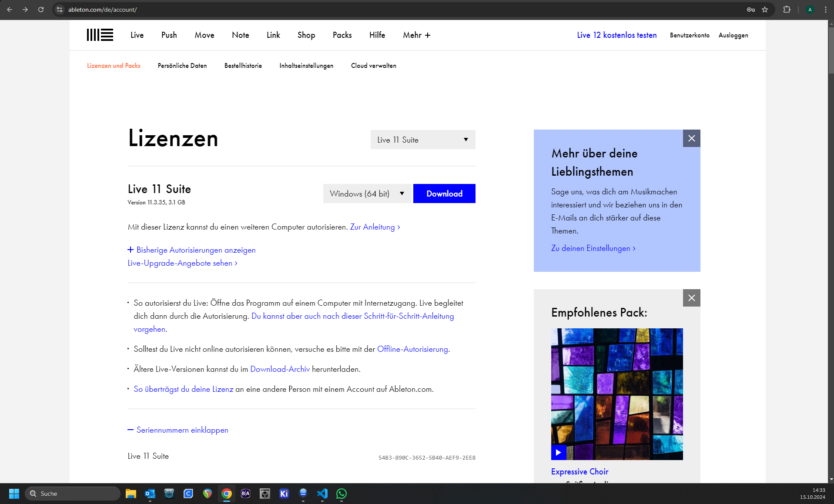
Task: Open the Live menu item
Action: click(137, 35)
